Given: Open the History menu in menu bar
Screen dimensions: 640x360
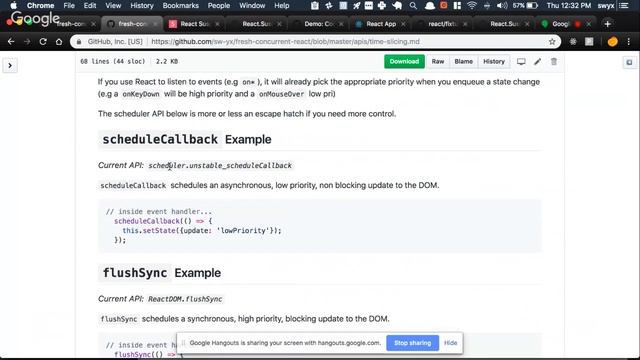Looking at the screenshot, I should coord(142,6).
